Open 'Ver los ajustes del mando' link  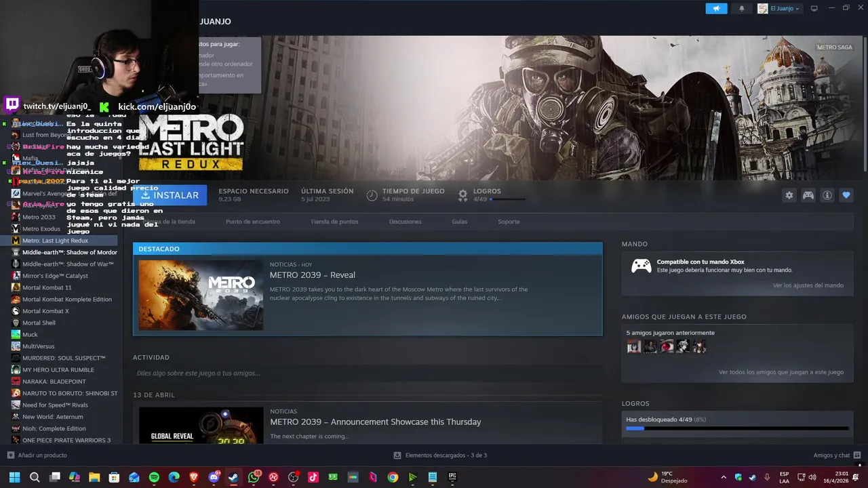click(x=808, y=285)
